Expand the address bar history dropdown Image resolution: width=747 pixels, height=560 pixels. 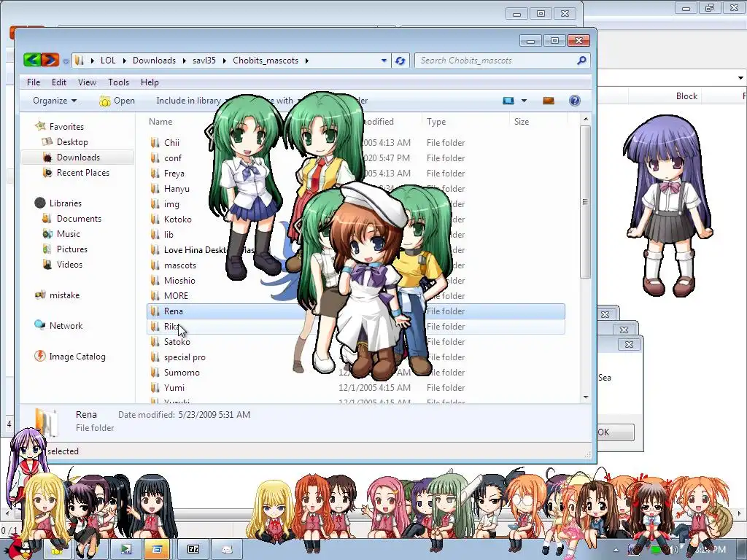point(384,61)
